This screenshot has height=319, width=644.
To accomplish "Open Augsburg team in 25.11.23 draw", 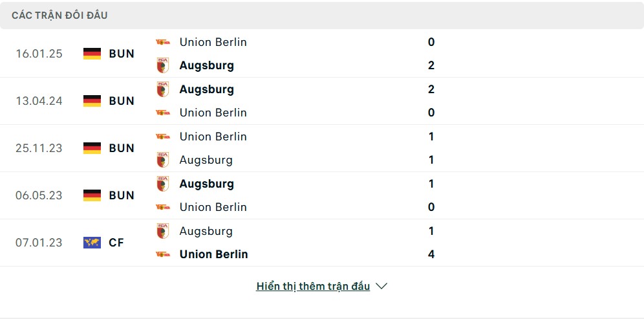I will pyautogui.click(x=206, y=160).
